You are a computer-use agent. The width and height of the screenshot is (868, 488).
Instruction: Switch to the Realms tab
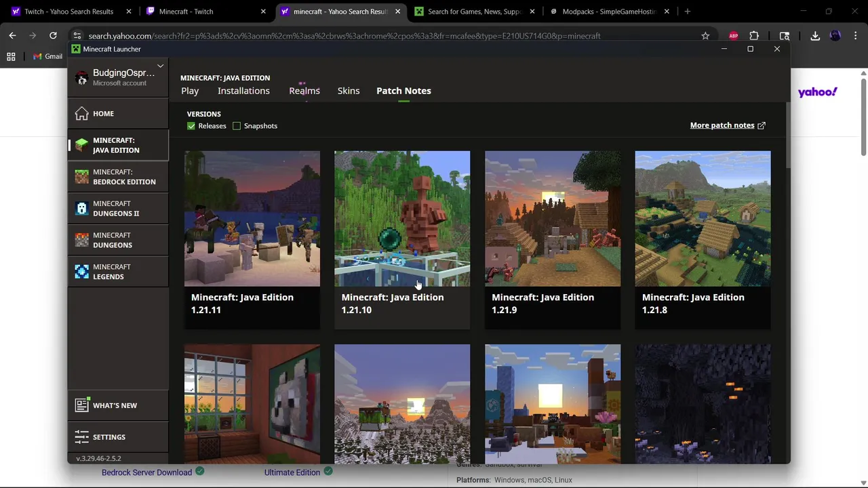304,91
